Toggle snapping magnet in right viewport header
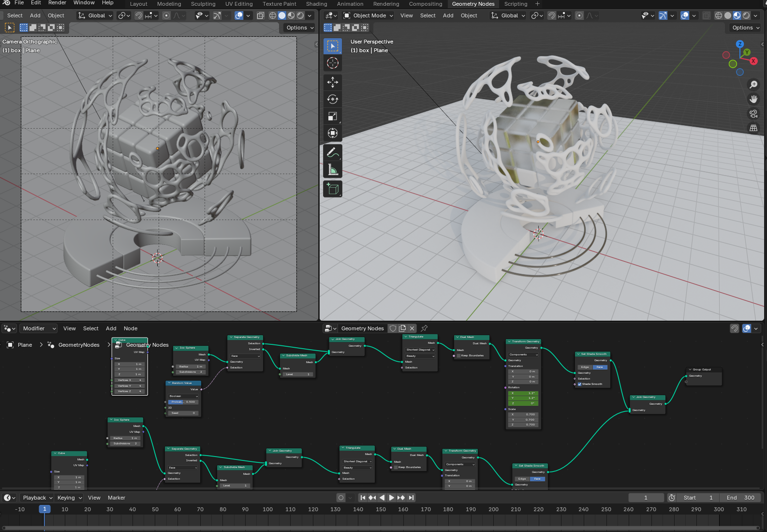 (552, 15)
